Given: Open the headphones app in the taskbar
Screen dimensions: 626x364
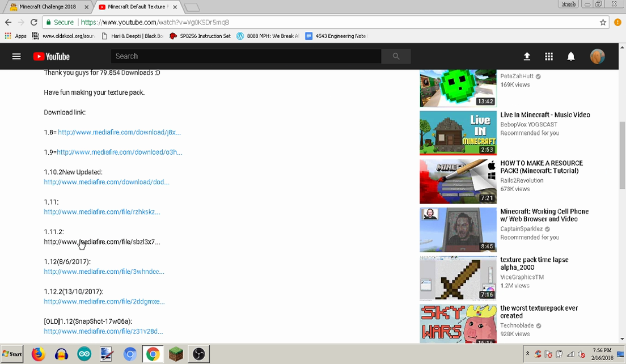Looking at the screenshot, I should coord(61,354).
